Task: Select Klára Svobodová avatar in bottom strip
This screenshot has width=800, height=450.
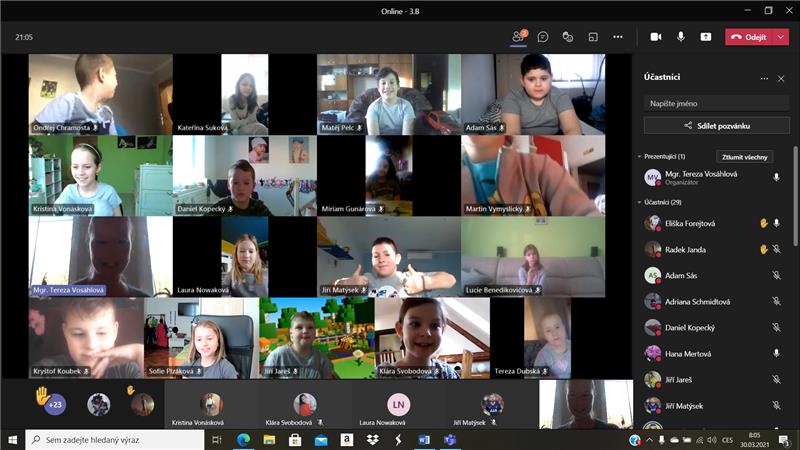Action: [305, 405]
